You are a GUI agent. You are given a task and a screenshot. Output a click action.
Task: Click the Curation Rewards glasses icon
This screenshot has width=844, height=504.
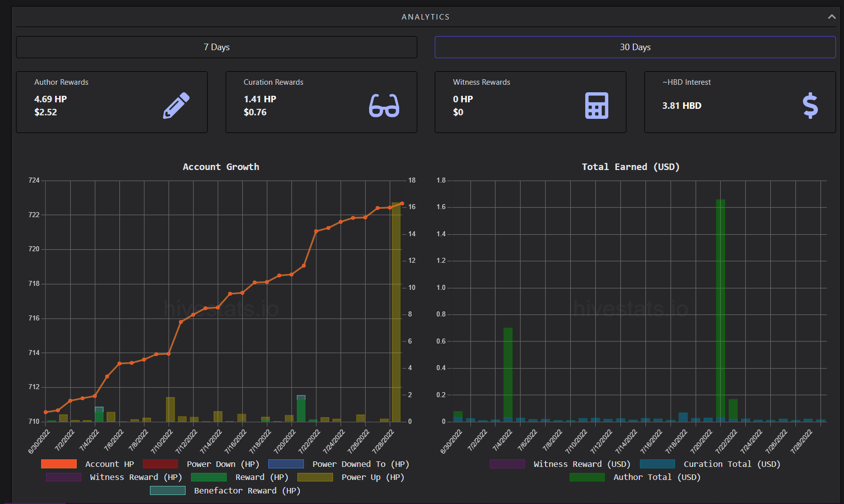tap(384, 105)
